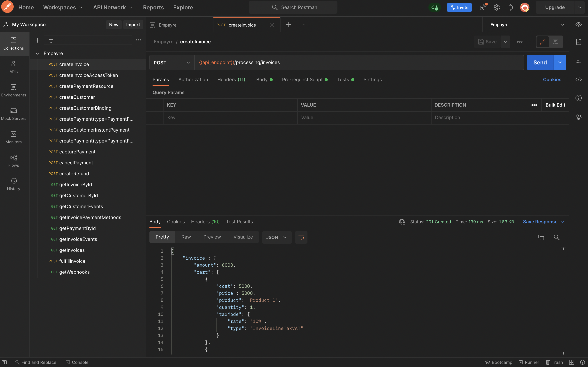Open the Monitors sidebar panel

pyautogui.click(x=14, y=137)
